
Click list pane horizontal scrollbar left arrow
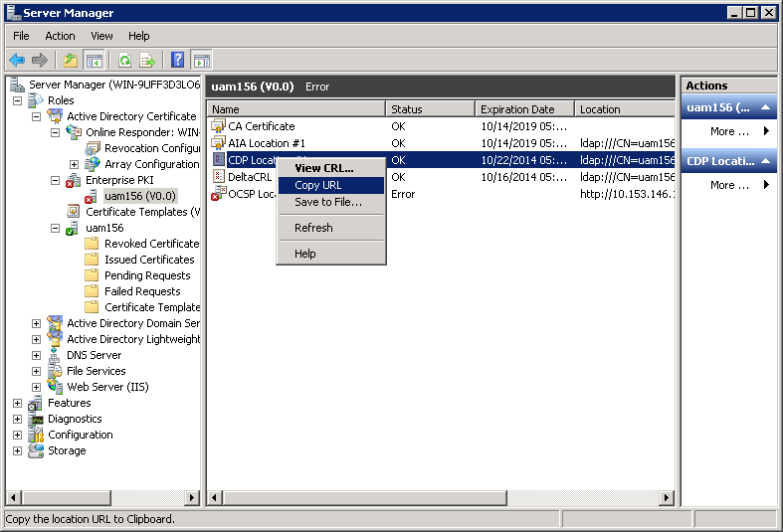point(215,497)
